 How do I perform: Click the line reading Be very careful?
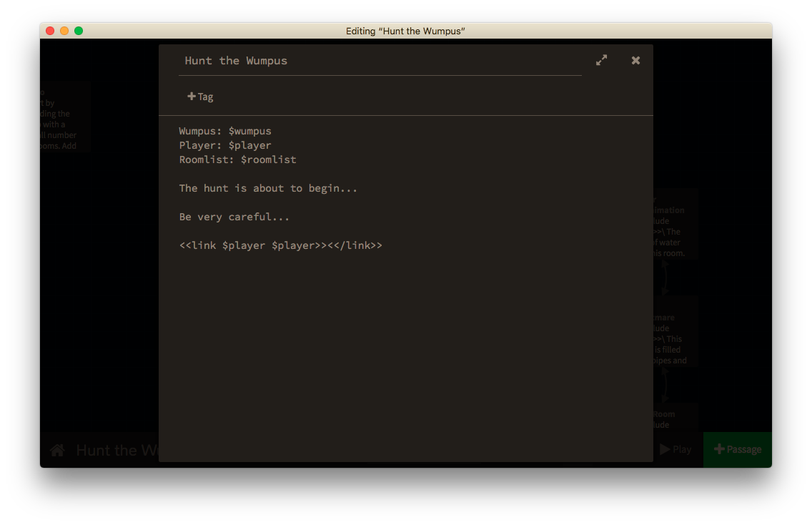[234, 216]
